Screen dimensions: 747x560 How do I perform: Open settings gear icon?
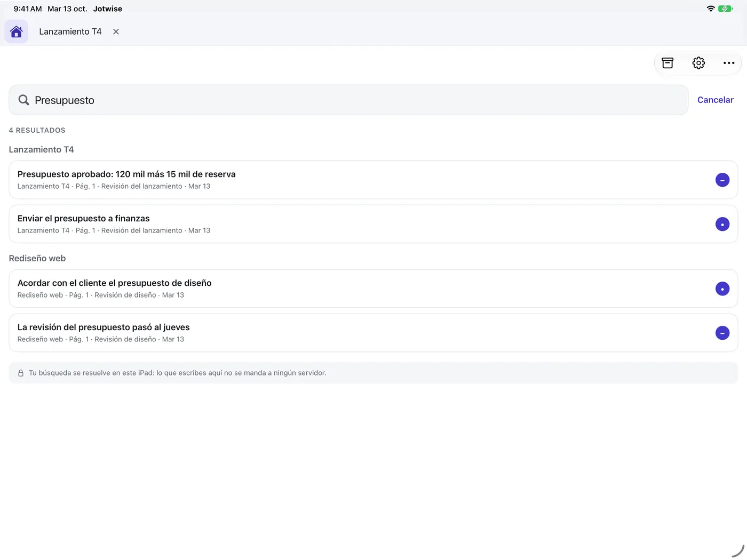[x=698, y=63]
